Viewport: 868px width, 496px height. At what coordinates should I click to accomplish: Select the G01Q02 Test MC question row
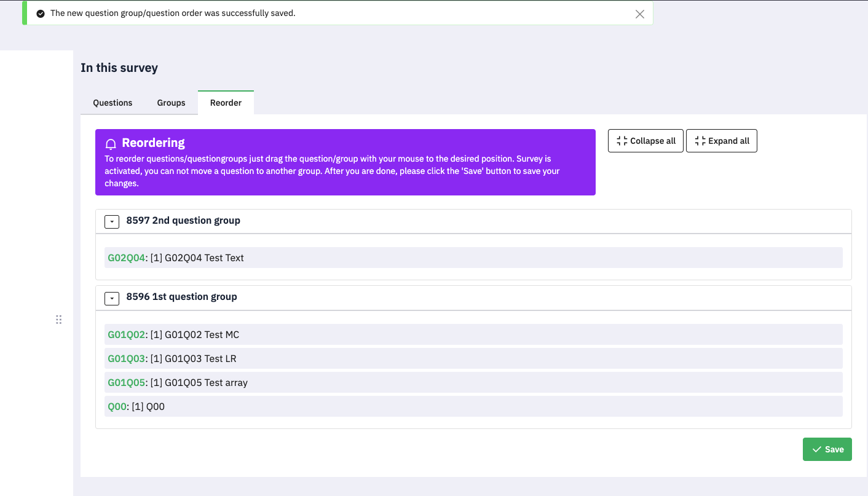point(473,334)
